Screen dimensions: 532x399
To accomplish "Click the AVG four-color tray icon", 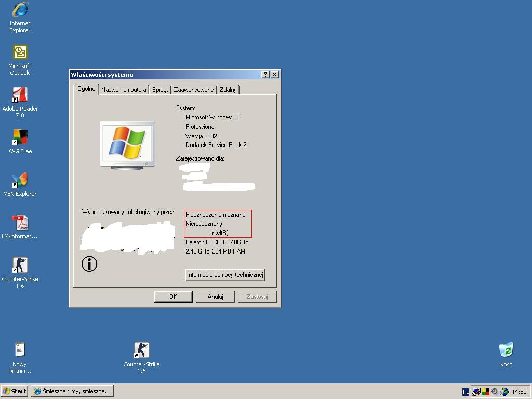I will 486,392.
